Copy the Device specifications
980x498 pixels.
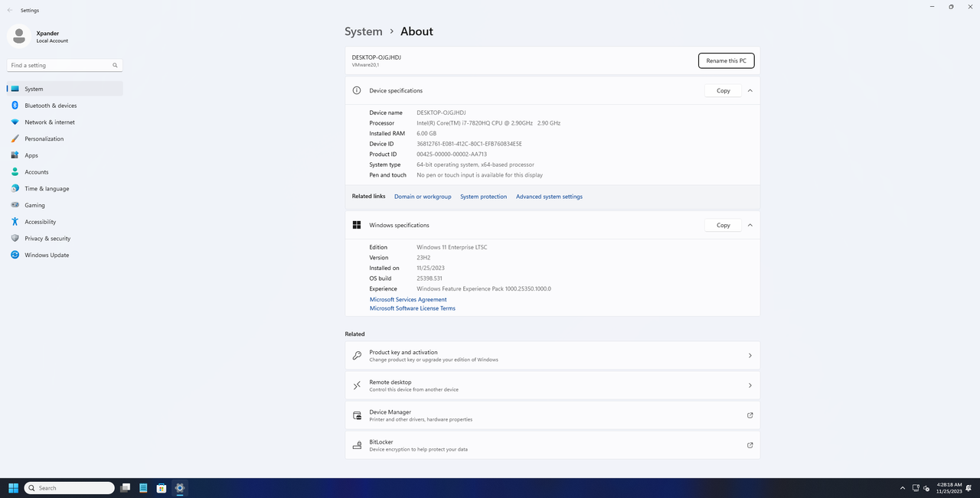723,90
